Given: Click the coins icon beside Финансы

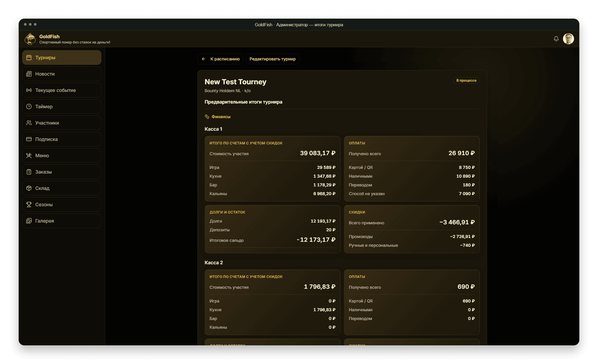Looking at the screenshot, I should 207,117.
